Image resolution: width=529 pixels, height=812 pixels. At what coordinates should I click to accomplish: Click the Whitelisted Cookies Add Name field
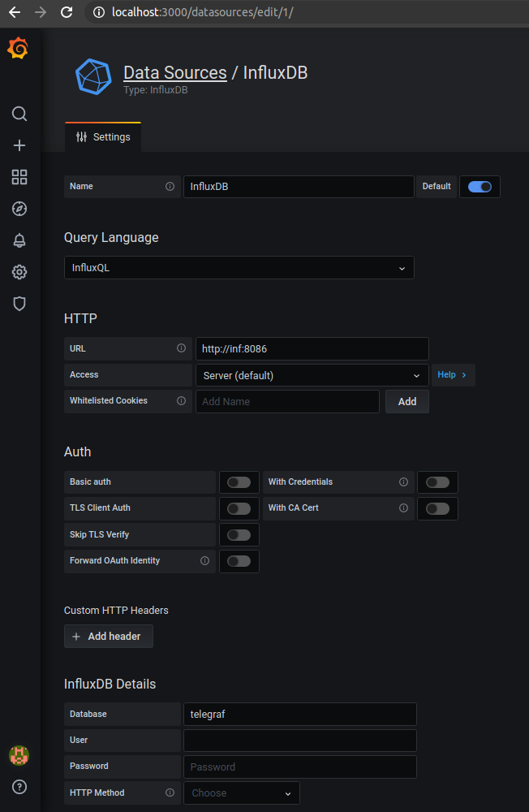(x=287, y=401)
